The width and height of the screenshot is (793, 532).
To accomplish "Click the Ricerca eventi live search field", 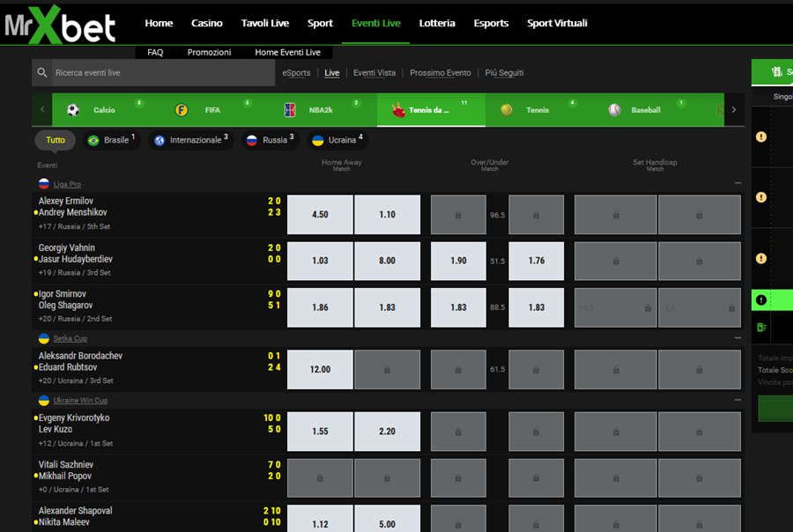I will [153, 73].
